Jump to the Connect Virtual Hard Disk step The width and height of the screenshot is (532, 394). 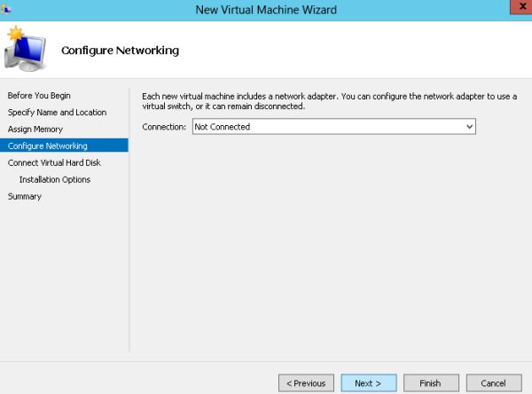pyautogui.click(x=55, y=162)
